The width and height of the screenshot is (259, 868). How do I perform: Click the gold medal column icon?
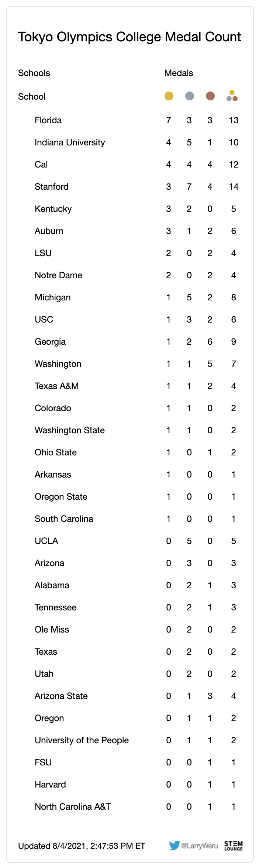(x=169, y=96)
